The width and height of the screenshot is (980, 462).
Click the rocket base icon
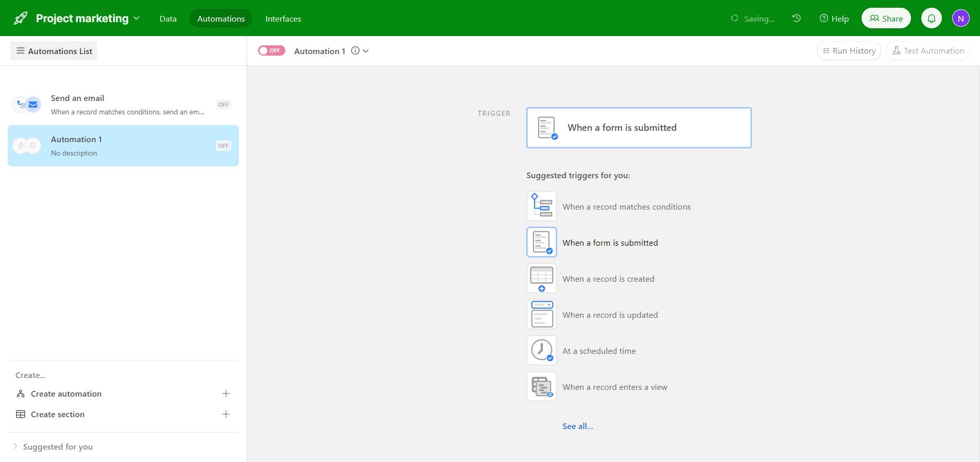21,19
